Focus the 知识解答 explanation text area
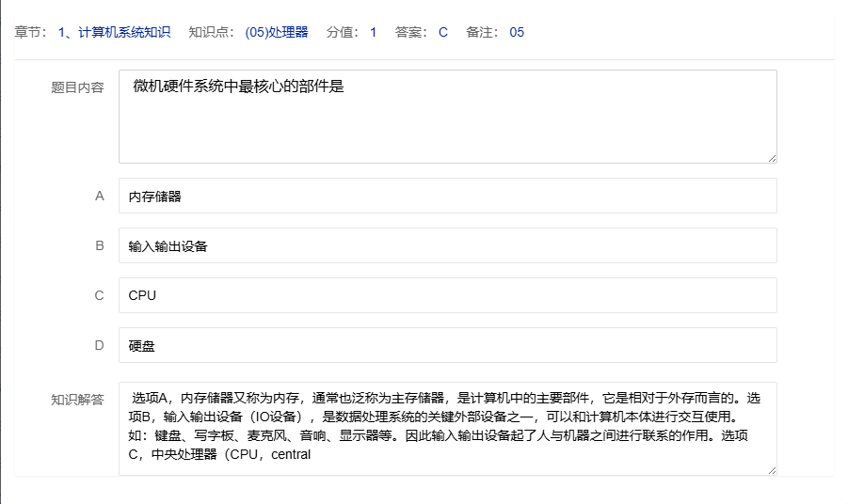 pos(447,428)
